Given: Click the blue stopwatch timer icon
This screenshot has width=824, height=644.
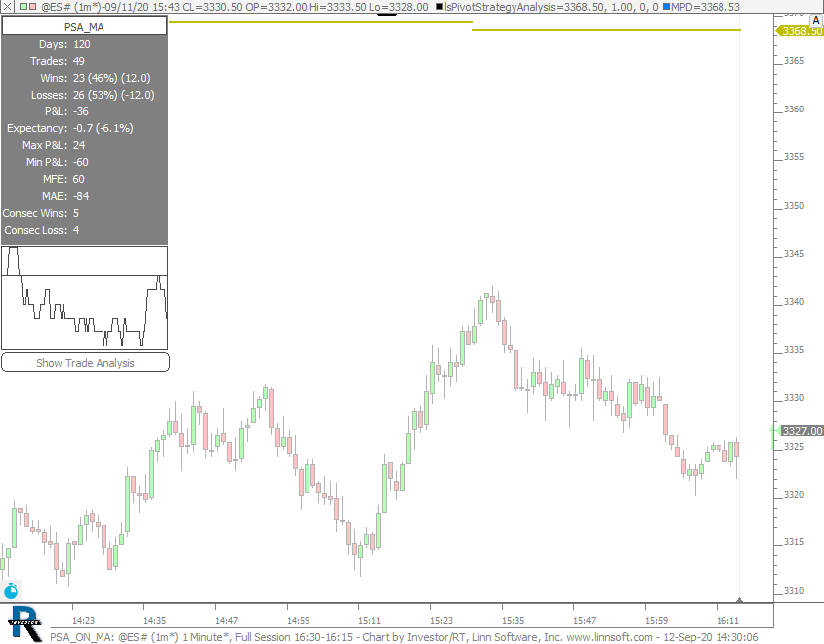Looking at the screenshot, I should 11,591.
